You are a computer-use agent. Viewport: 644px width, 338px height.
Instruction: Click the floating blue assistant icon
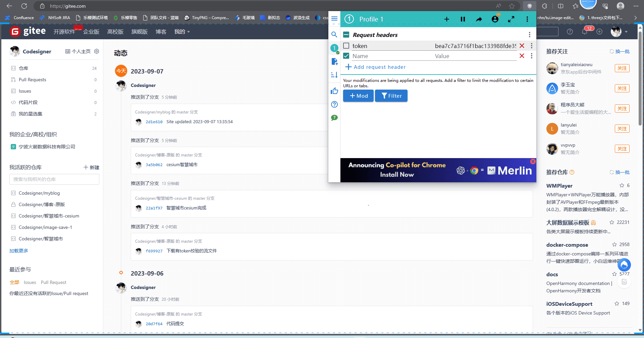click(624, 265)
